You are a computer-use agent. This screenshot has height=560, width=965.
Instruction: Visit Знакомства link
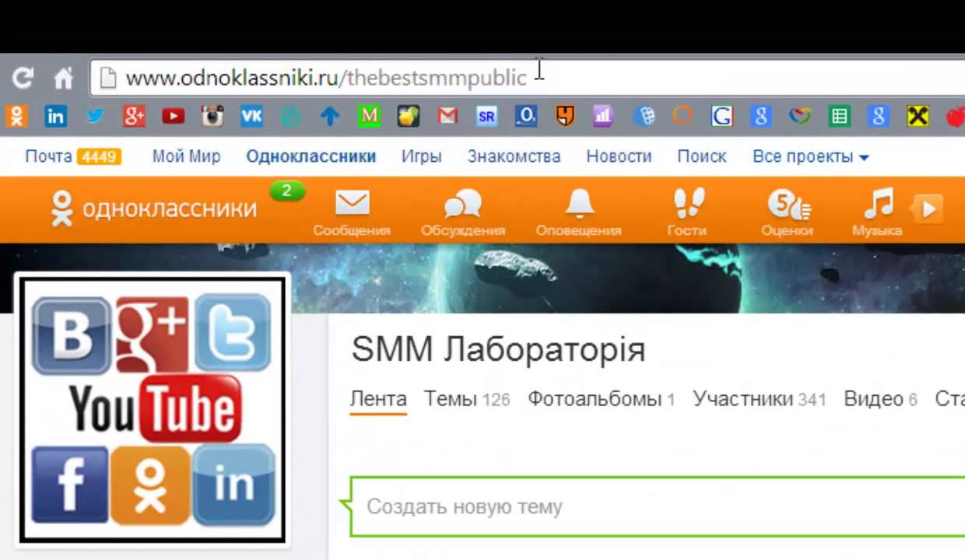tap(514, 156)
